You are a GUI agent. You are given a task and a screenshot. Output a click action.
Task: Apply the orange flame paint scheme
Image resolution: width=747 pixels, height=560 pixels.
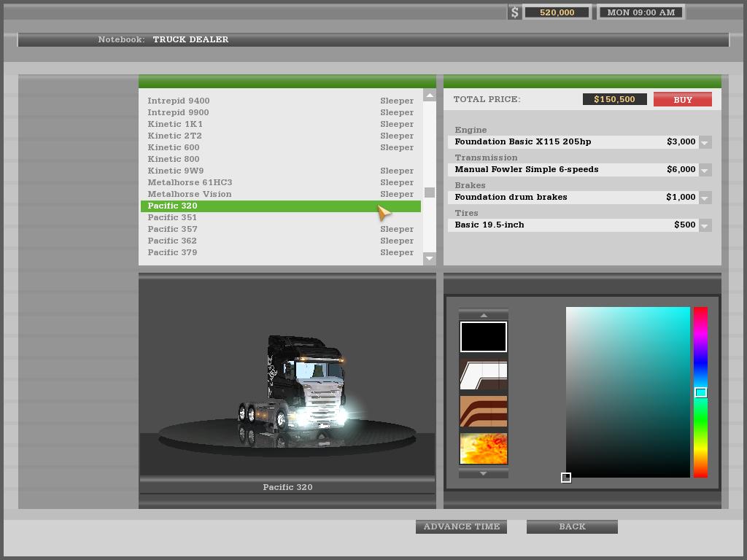coord(483,448)
